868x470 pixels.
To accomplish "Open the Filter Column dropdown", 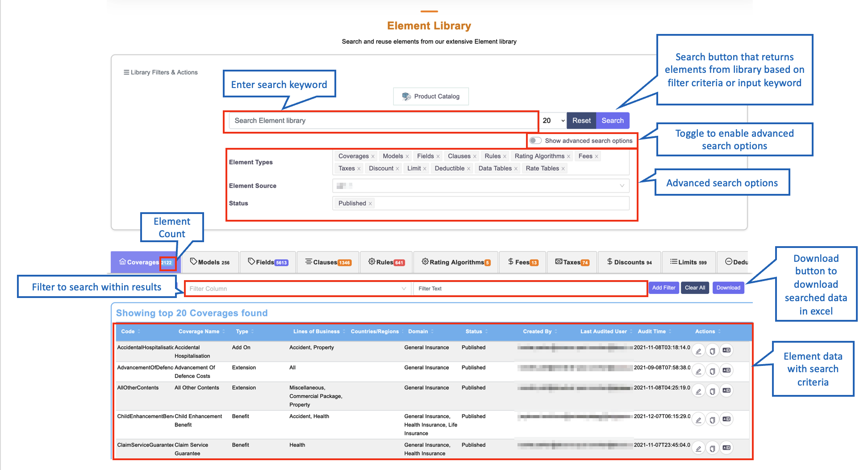I will 298,289.
